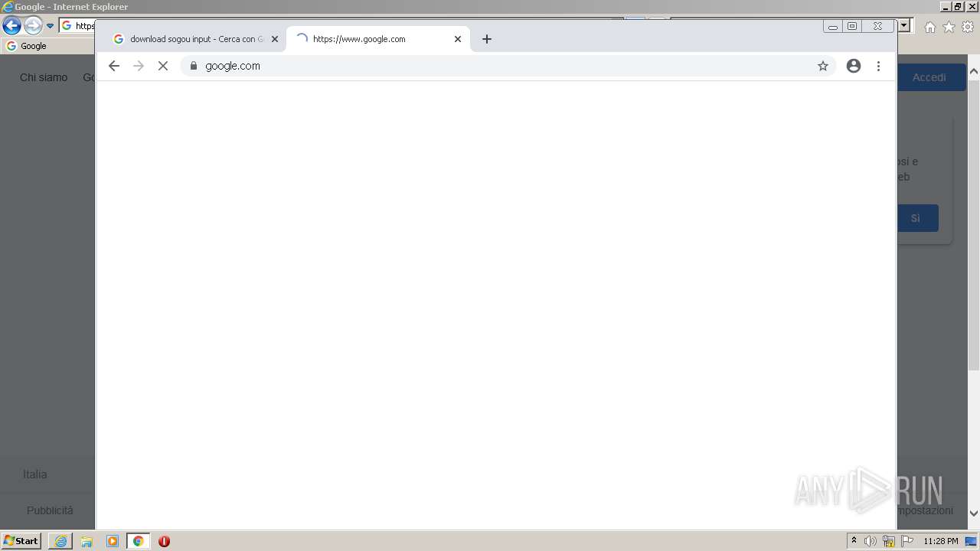Close the https://www.google.com tab

pyautogui.click(x=458, y=39)
